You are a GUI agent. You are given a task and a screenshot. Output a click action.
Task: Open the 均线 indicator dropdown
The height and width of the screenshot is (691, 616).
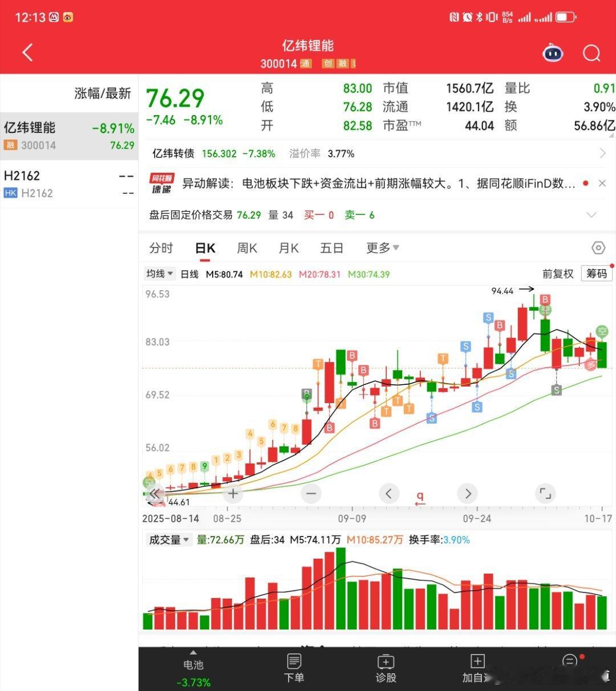coord(159,274)
